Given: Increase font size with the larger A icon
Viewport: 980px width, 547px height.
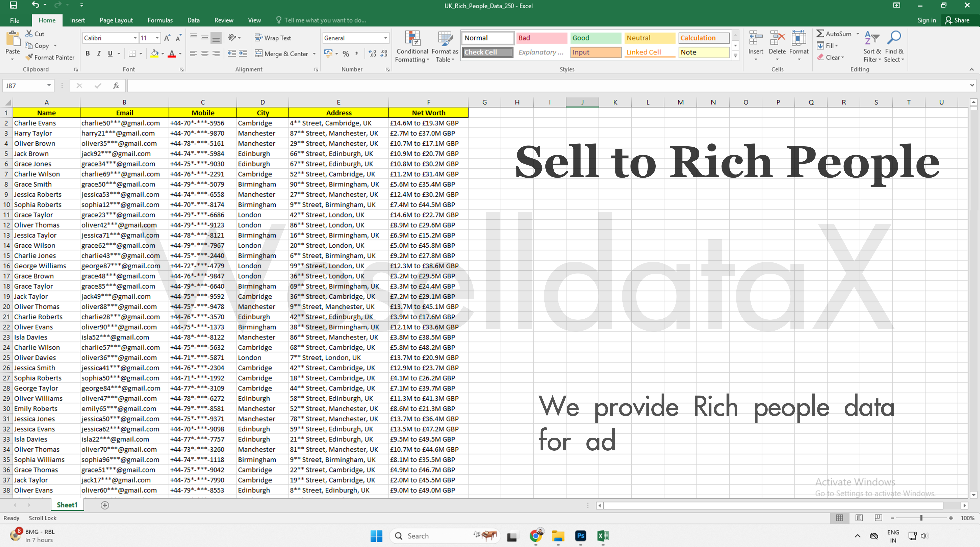Looking at the screenshot, I should 167,38.
